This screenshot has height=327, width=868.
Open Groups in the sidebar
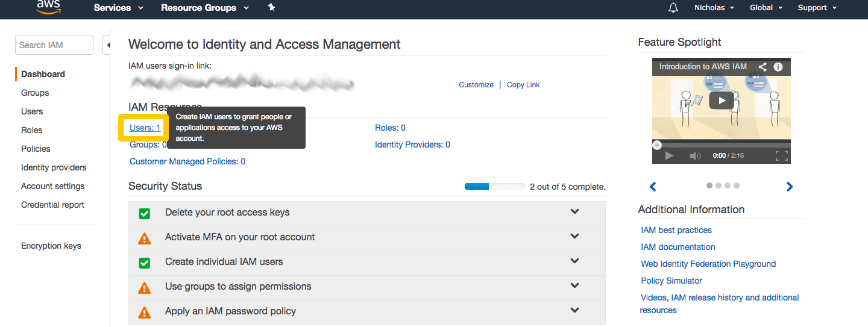(x=35, y=93)
